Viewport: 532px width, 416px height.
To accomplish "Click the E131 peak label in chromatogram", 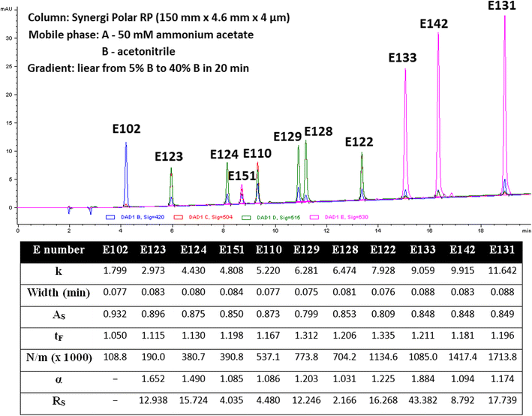I will [502, 6].
